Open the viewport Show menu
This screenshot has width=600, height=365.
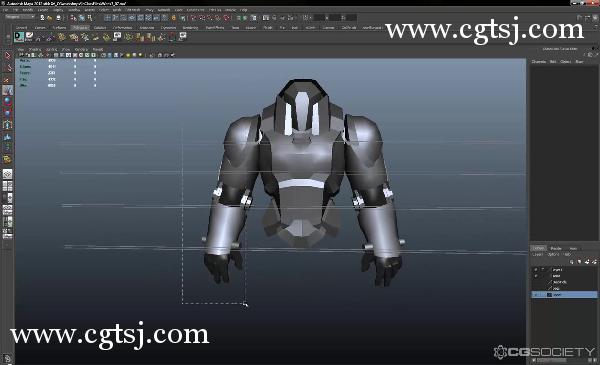(66, 49)
